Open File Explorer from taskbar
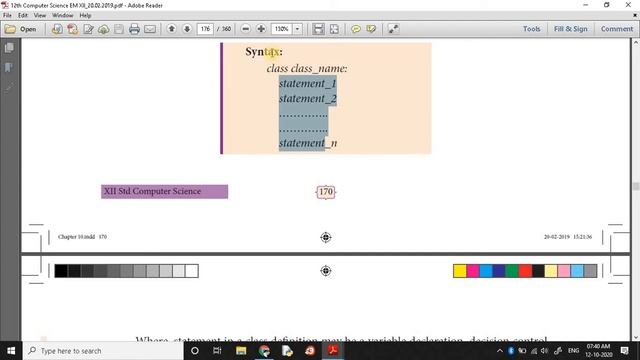Image resolution: width=640 pixels, height=360 pixels. [x=241, y=351]
